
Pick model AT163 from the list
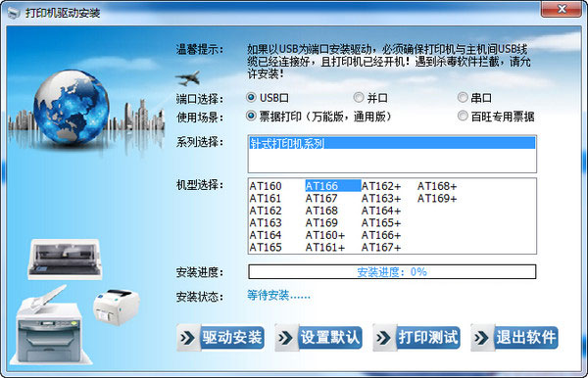[x=266, y=223]
